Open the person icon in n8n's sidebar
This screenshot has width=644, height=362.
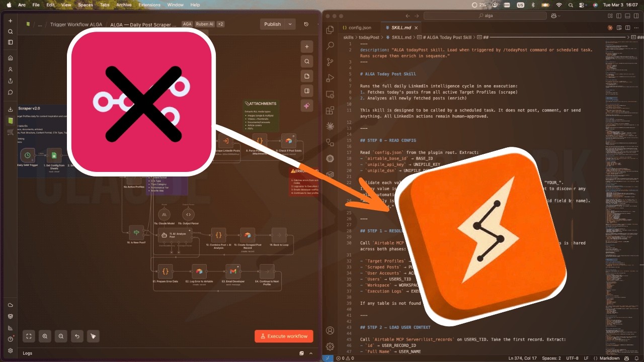point(10,69)
